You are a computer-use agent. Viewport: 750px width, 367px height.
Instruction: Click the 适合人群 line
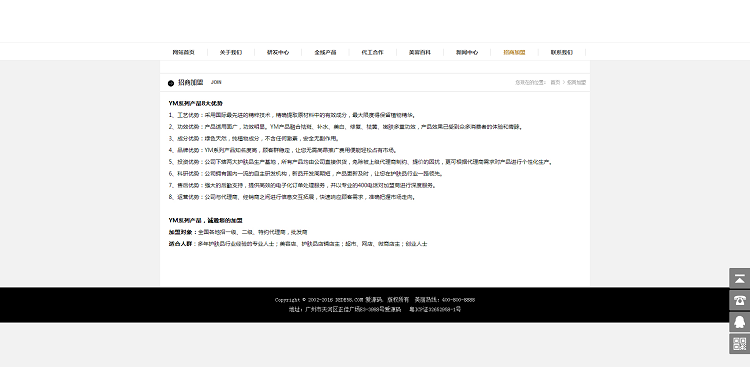coord(298,244)
